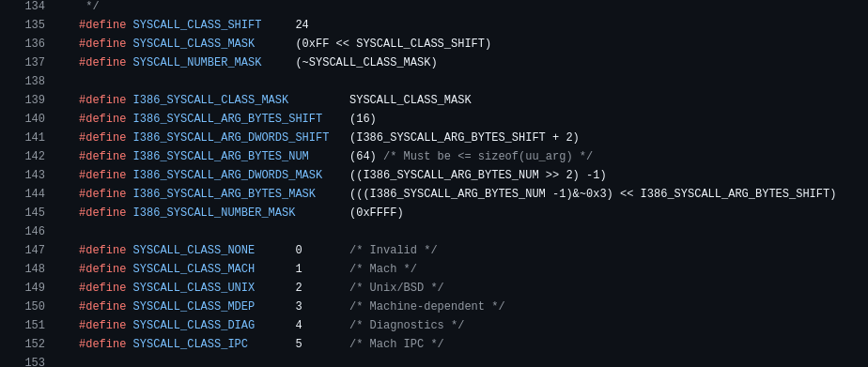Viewport: 868px width, 367px height.
Task: Click I386_SYSCALL_ARG_DWORDS_MASK definition name on line 143
Action: coord(227,176)
